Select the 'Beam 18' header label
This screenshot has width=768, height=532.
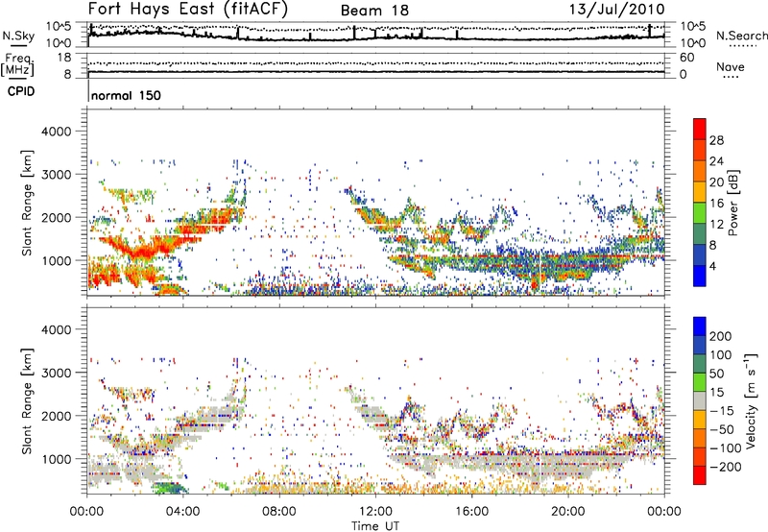point(374,11)
